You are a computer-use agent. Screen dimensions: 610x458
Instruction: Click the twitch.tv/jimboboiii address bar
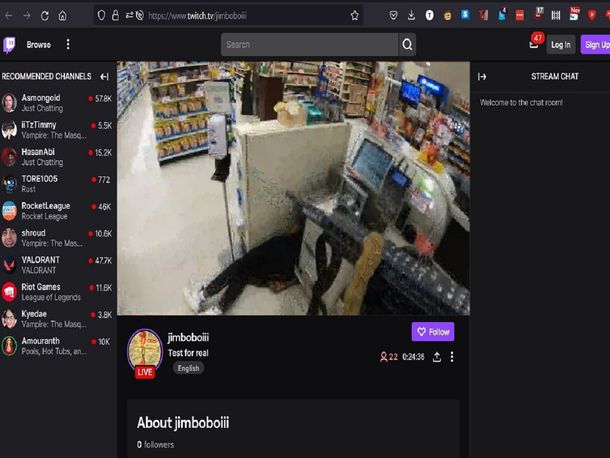(x=228, y=16)
